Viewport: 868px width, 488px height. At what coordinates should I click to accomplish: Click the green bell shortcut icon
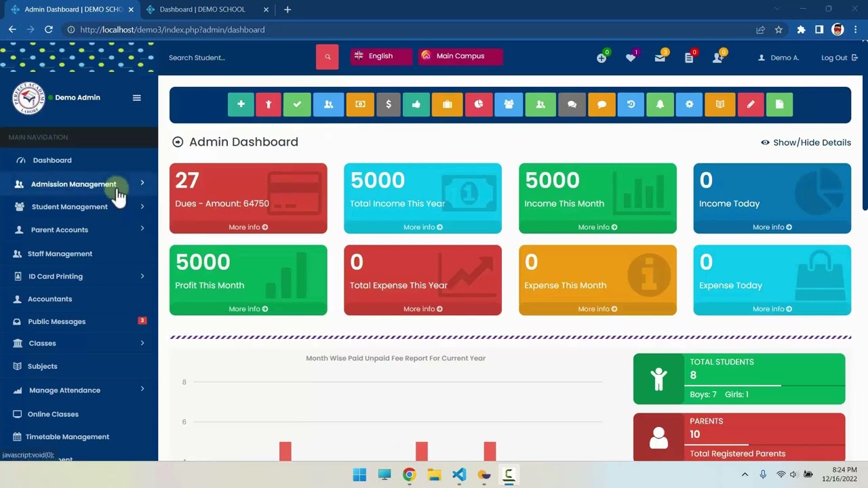pos(660,104)
